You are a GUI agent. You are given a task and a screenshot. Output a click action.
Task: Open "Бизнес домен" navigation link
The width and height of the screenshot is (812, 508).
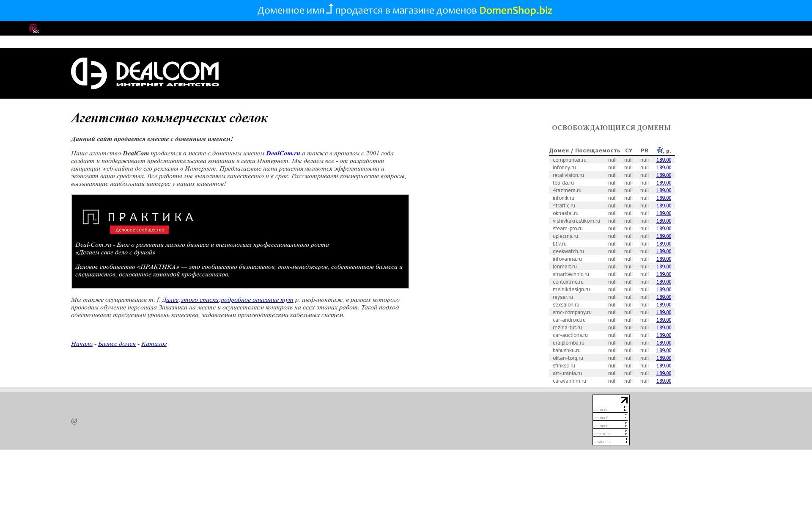click(x=117, y=344)
